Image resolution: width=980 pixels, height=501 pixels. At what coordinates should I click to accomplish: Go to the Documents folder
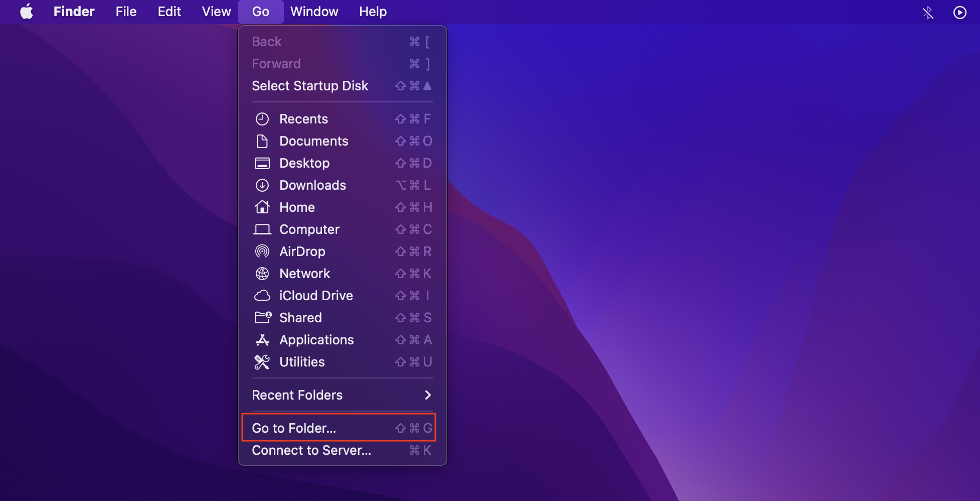tap(343, 141)
